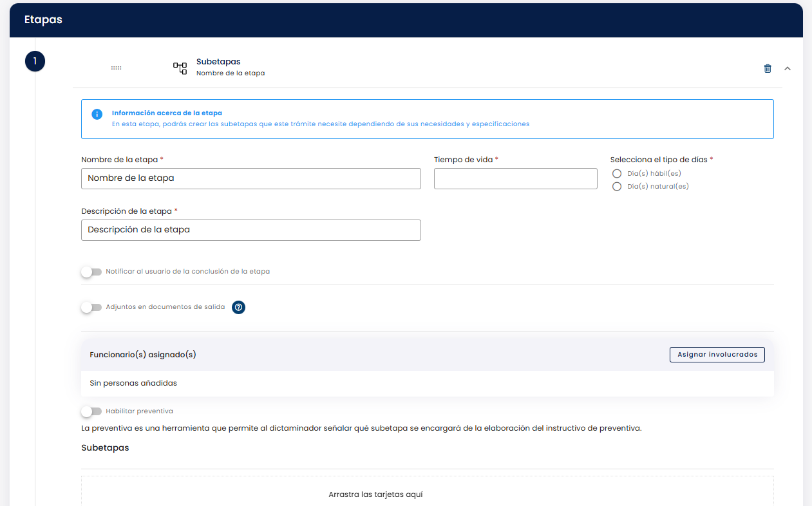812x506 pixels.
Task: Click the step number 1 badge
Action: point(35,61)
